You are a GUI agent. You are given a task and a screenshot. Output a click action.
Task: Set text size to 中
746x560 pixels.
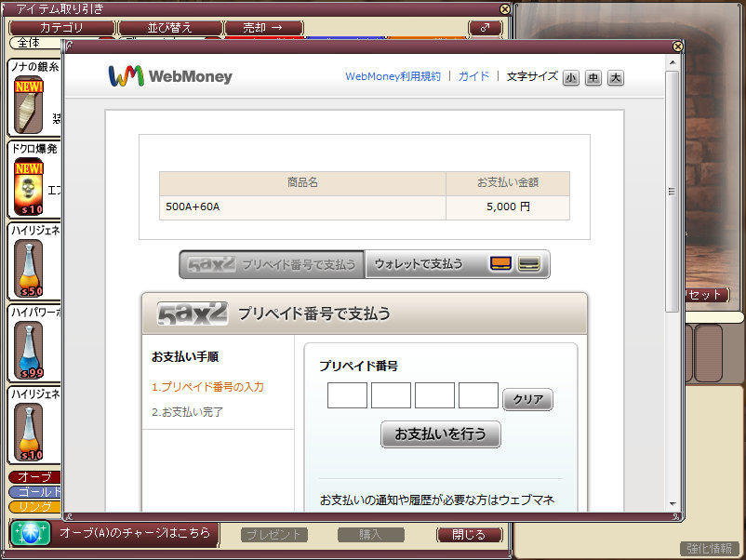(593, 77)
